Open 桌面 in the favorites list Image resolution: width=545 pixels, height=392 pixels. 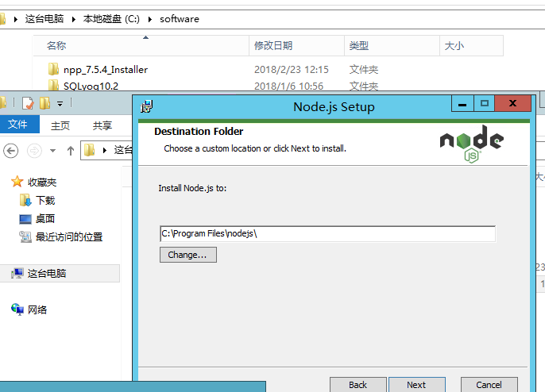[x=45, y=219]
